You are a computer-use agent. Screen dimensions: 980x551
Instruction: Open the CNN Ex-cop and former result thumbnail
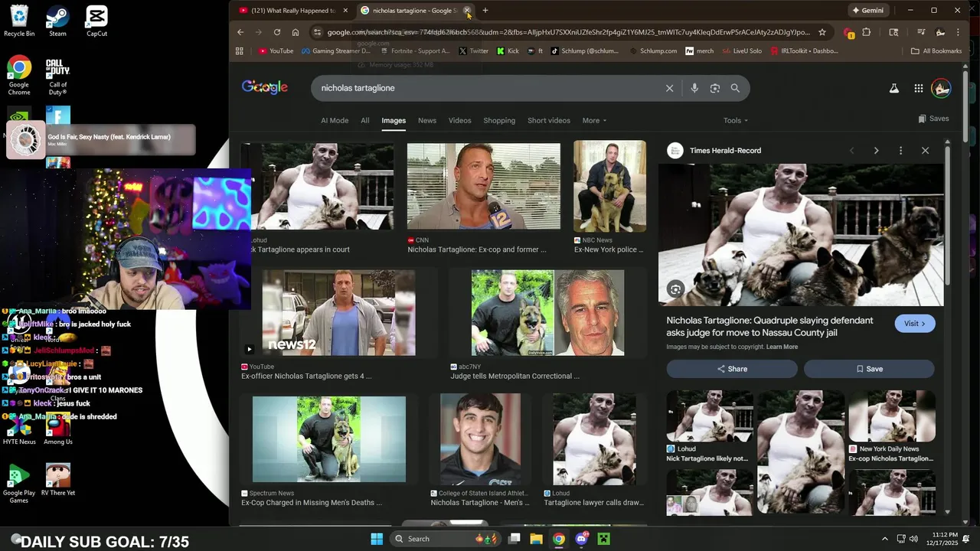[484, 187]
